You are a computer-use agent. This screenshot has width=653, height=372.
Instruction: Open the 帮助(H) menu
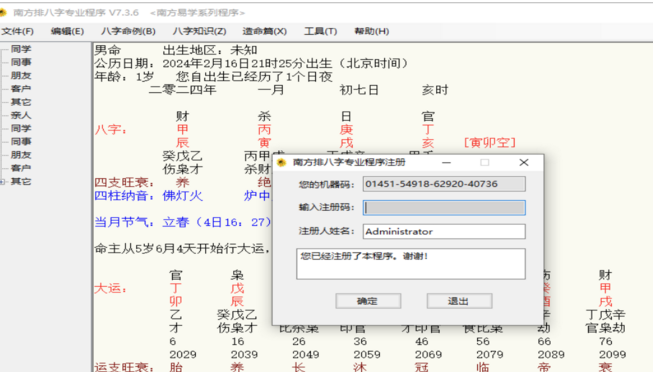pos(371,31)
